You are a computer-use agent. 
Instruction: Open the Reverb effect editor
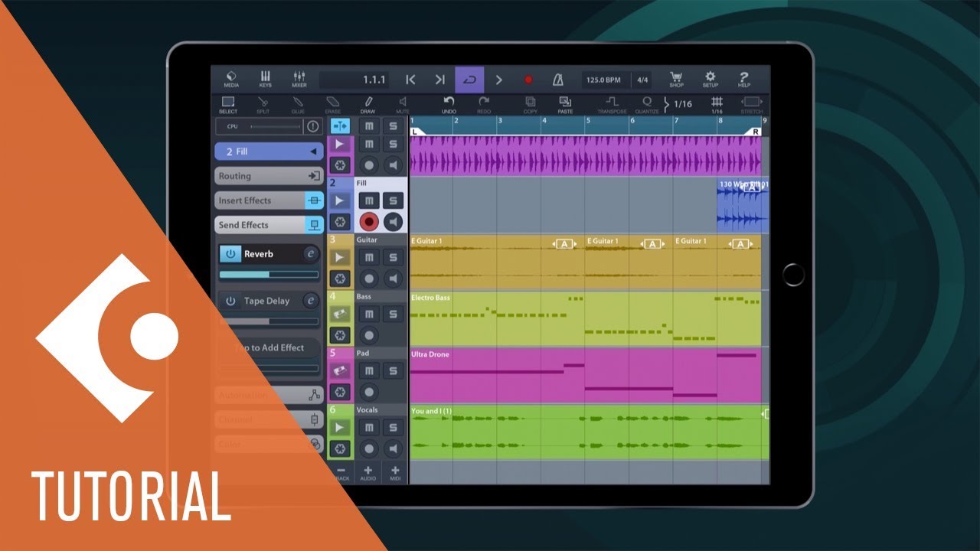pyautogui.click(x=310, y=254)
